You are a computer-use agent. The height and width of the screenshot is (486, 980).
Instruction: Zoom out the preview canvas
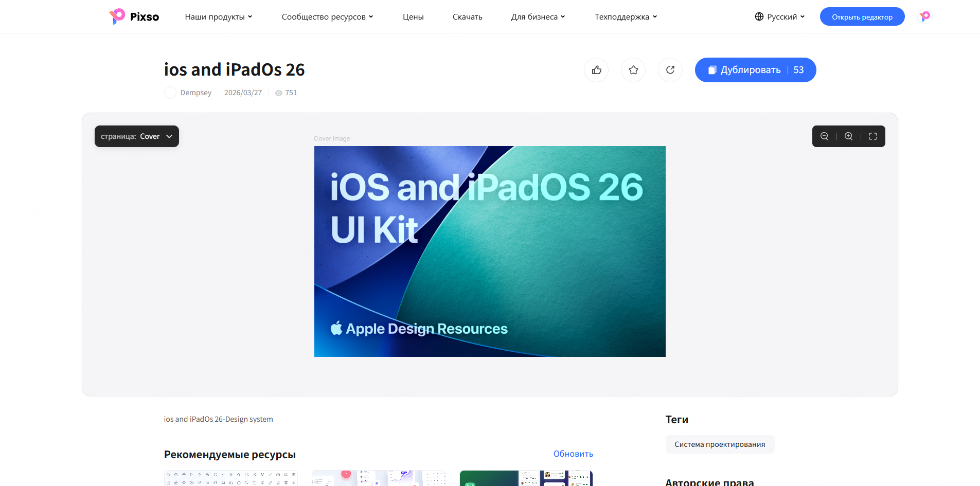(x=824, y=136)
